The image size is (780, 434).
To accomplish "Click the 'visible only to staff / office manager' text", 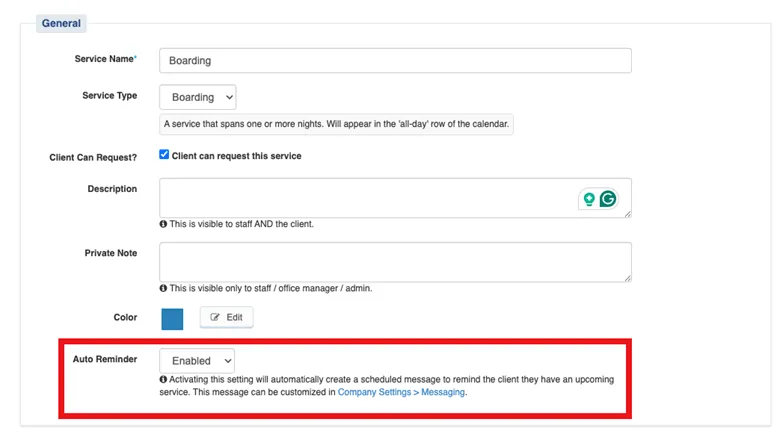I will point(271,288).
